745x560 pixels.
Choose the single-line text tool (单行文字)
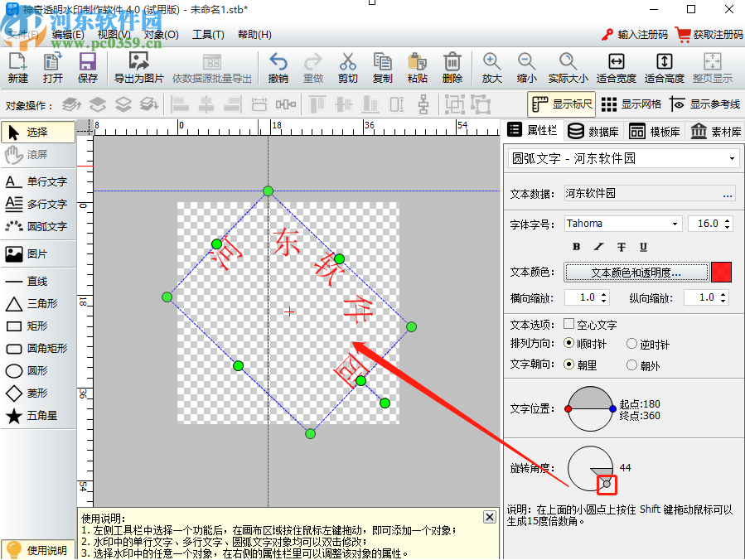point(38,181)
